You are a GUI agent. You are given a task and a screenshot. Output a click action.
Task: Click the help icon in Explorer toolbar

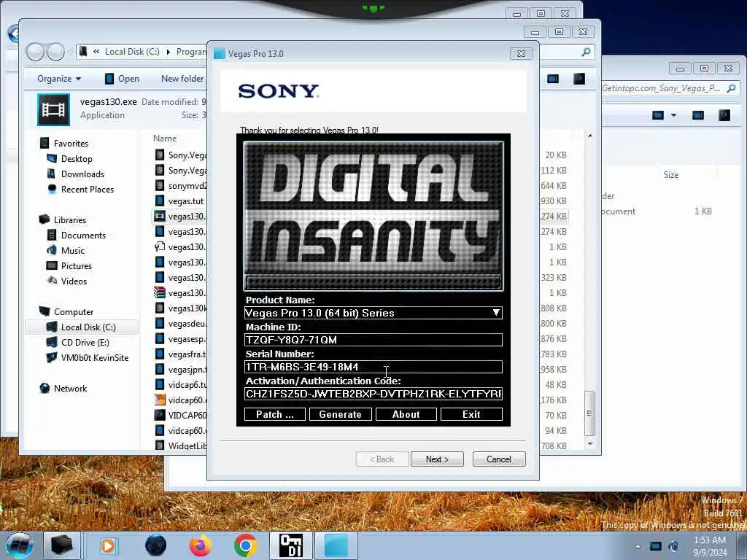point(578,79)
